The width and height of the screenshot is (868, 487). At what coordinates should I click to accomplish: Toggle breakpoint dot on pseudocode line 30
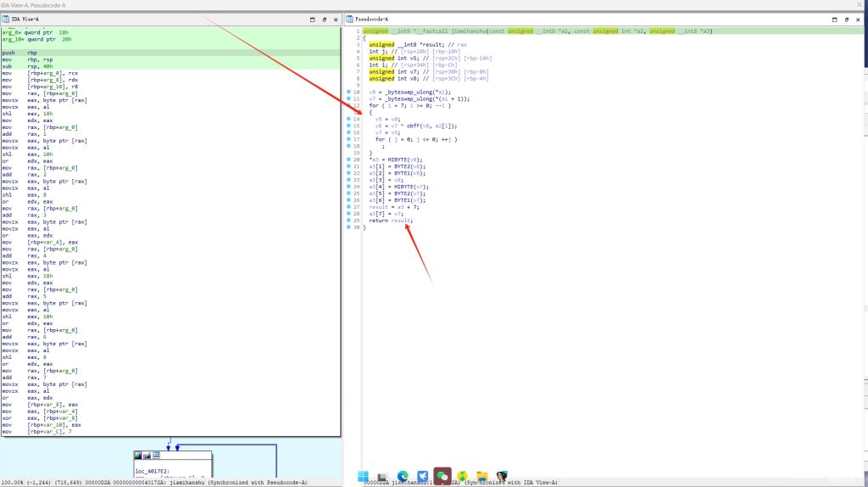348,227
